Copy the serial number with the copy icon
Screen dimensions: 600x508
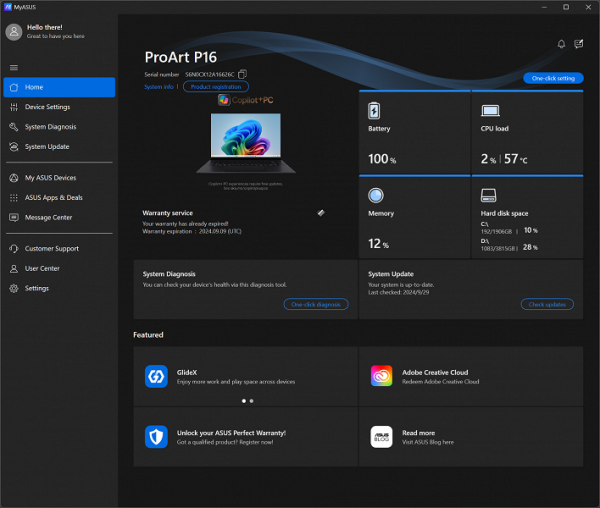coord(243,74)
